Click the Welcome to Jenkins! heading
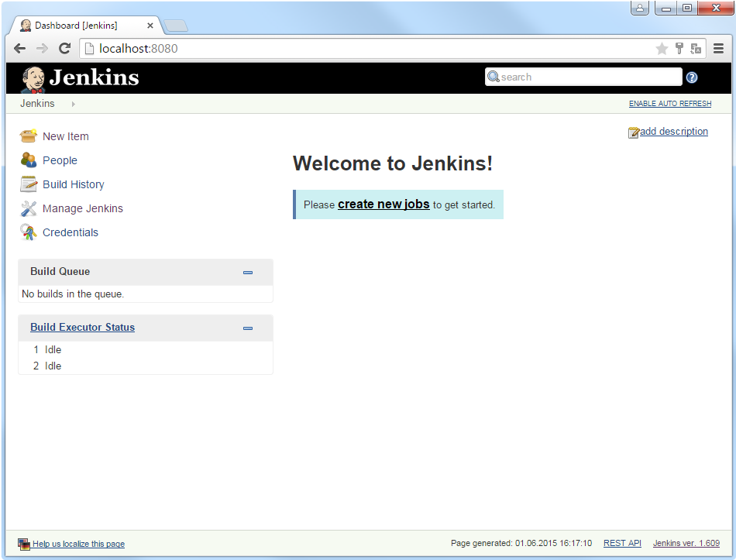This screenshot has width=736, height=560. point(393,163)
